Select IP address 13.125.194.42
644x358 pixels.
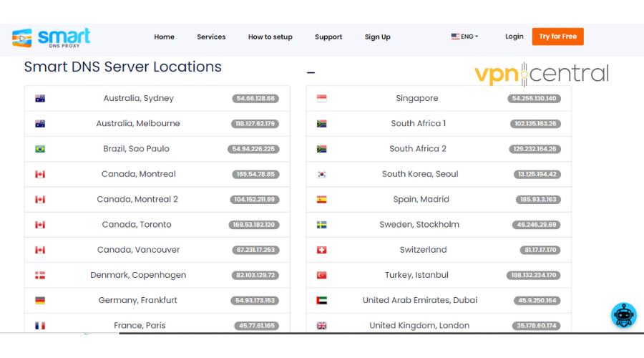(x=537, y=174)
